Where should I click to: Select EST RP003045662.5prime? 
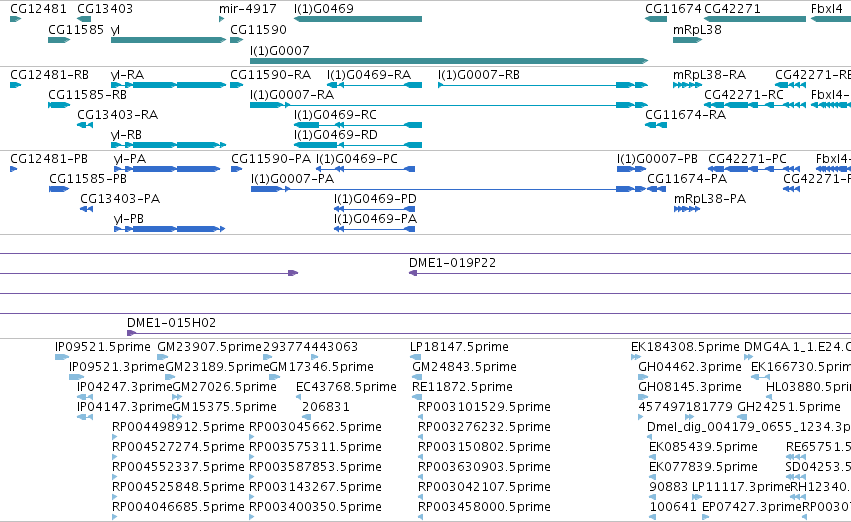click(315, 427)
